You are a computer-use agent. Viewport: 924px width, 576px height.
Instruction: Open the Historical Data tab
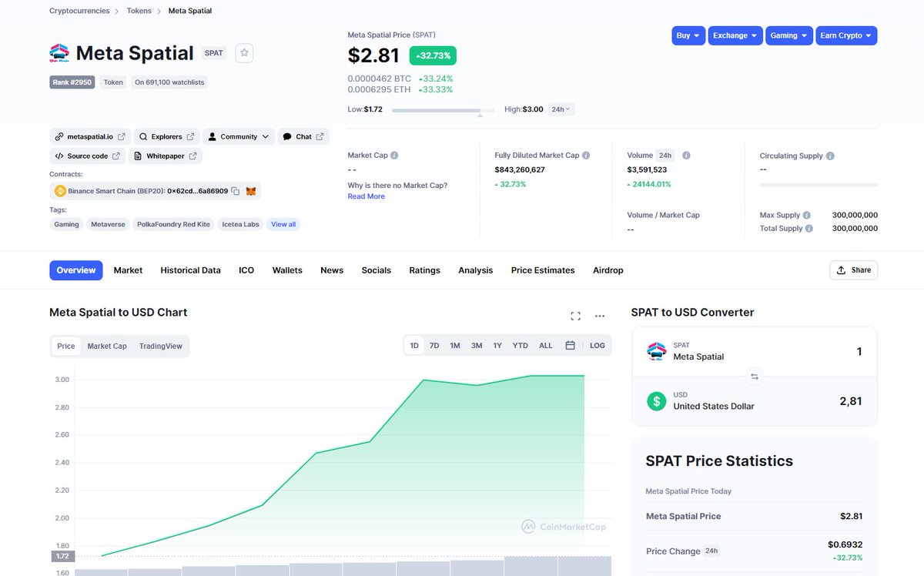[x=190, y=270]
